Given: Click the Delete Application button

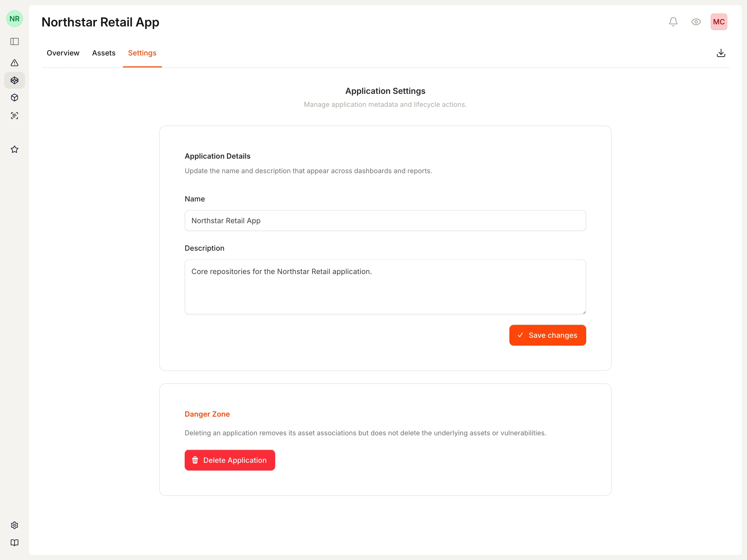Looking at the screenshot, I should pos(230,460).
